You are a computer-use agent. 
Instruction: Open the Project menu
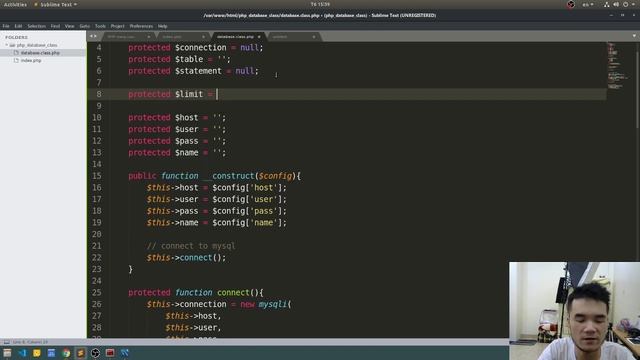(118, 26)
